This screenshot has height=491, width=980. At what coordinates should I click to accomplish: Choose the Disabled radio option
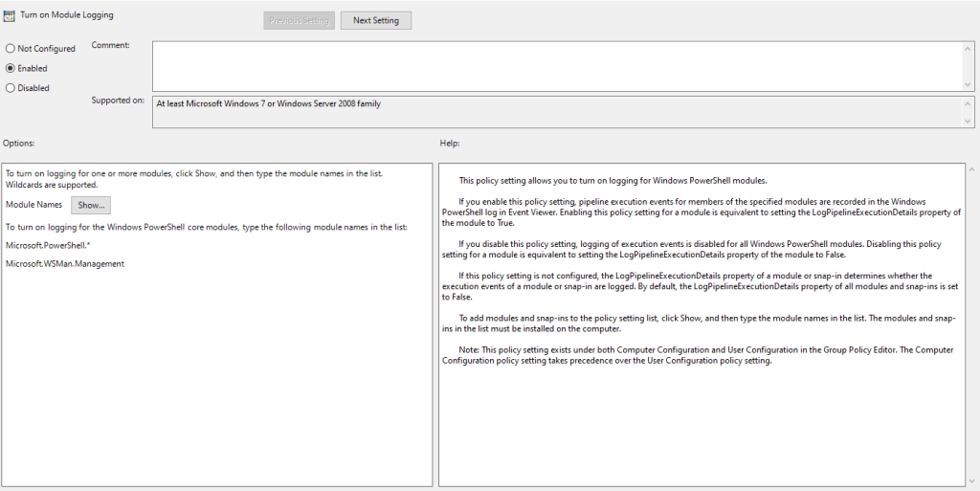[11, 88]
